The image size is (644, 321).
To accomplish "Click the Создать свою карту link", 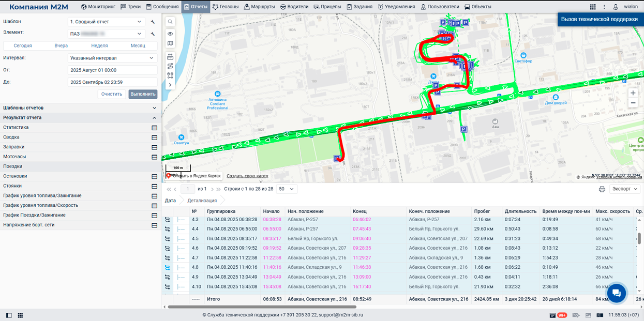I will pyautogui.click(x=247, y=176).
